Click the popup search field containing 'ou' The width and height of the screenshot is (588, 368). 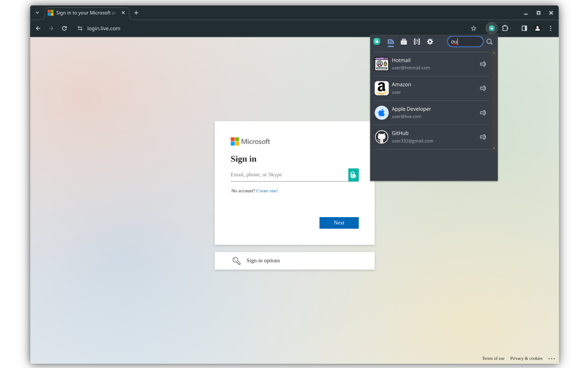465,41
